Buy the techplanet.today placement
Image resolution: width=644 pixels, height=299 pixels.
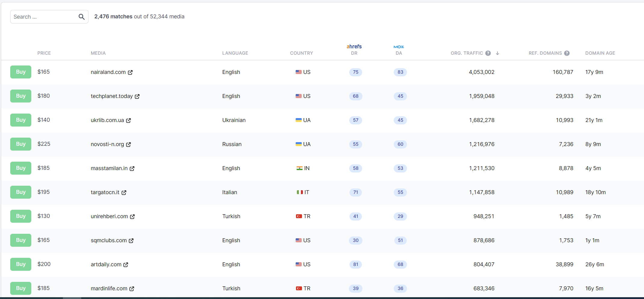click(x=21, y=96)
